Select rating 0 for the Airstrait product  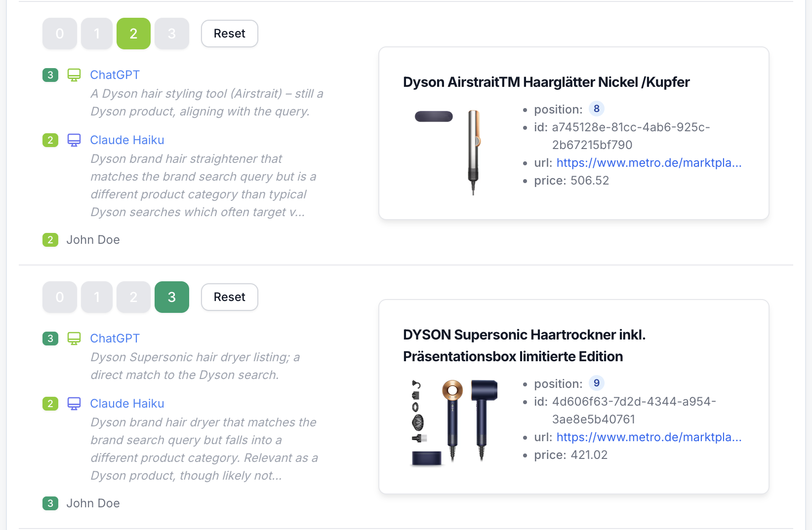point(59,33)
